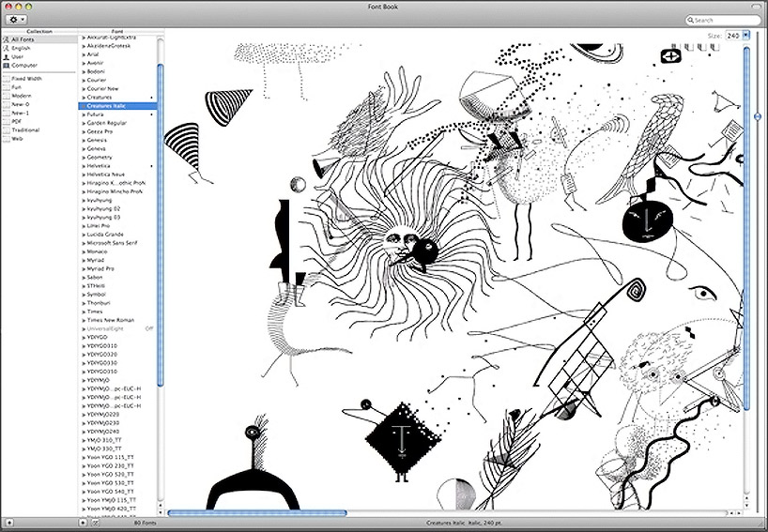The height and width of the screenshot is (532, 768).
Task: Click the add font plus button
Action: click(x=83, y=521)
